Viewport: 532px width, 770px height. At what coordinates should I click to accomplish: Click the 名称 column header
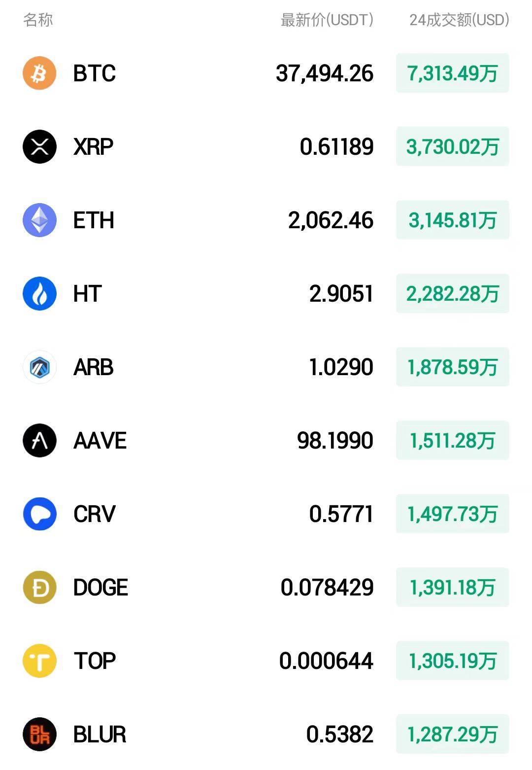tap(38, 20)
